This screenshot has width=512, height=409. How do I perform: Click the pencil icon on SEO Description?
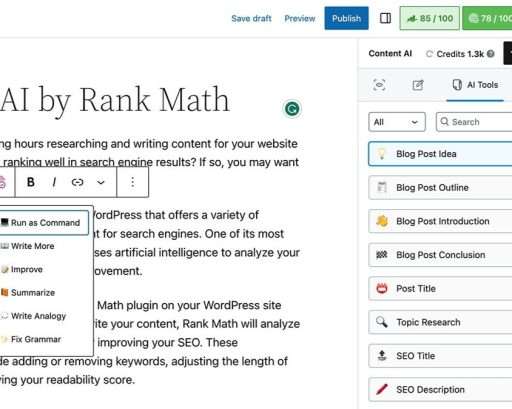(x=382, y=389)
